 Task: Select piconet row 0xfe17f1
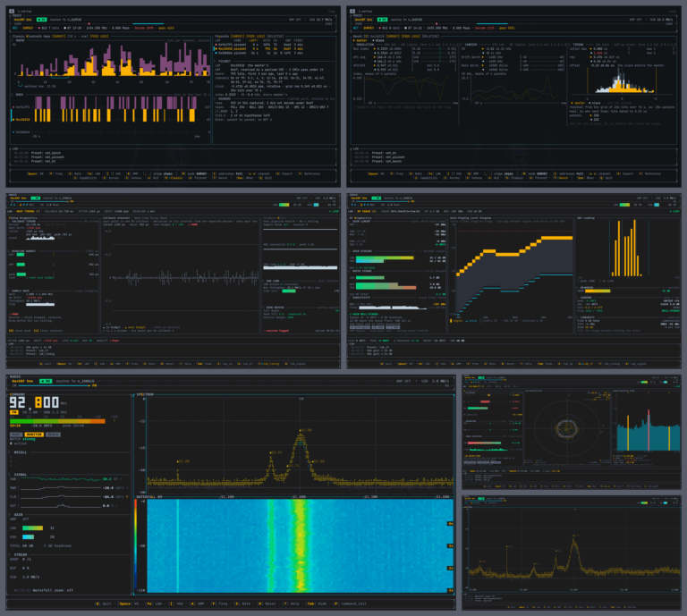click(x=259, y=45)
